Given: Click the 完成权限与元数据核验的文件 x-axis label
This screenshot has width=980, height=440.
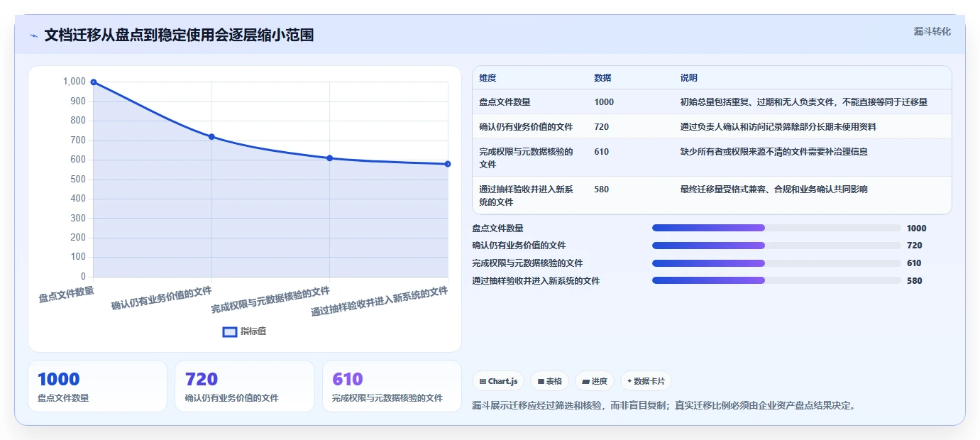Looking at the screenshot, I should 270,300.
